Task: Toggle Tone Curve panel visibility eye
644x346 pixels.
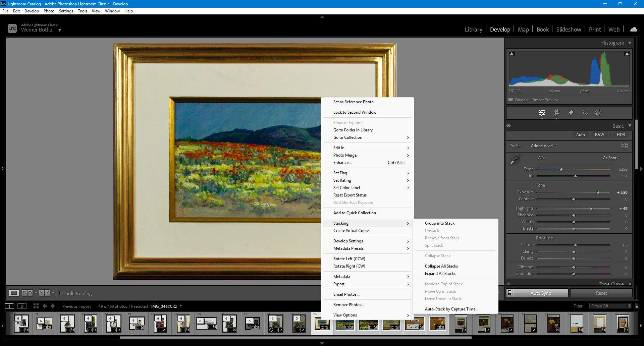Action: click(x=508, y=284)
